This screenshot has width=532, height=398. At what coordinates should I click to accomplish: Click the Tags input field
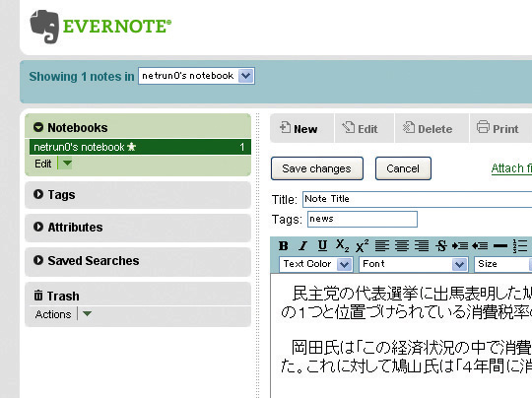[363, 219]
